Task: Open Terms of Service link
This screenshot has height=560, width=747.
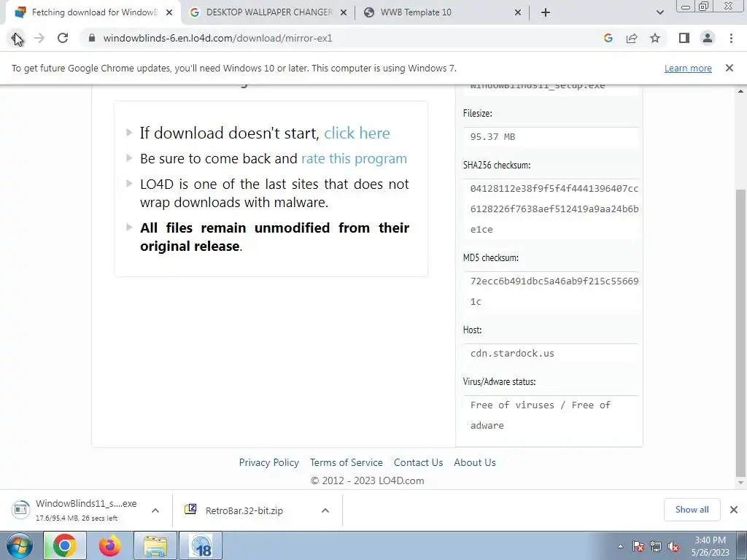Action: pos(347,462)
